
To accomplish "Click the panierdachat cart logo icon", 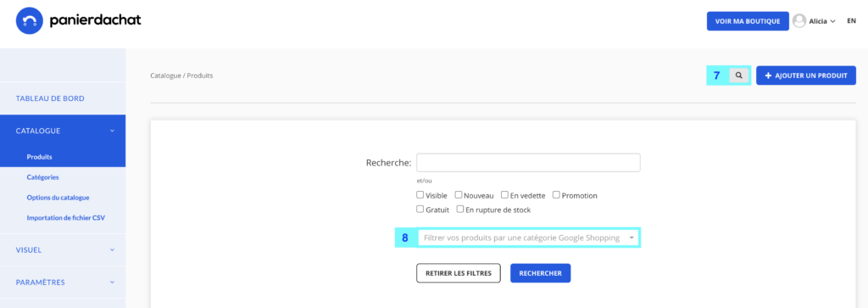I will pos(30,21).
